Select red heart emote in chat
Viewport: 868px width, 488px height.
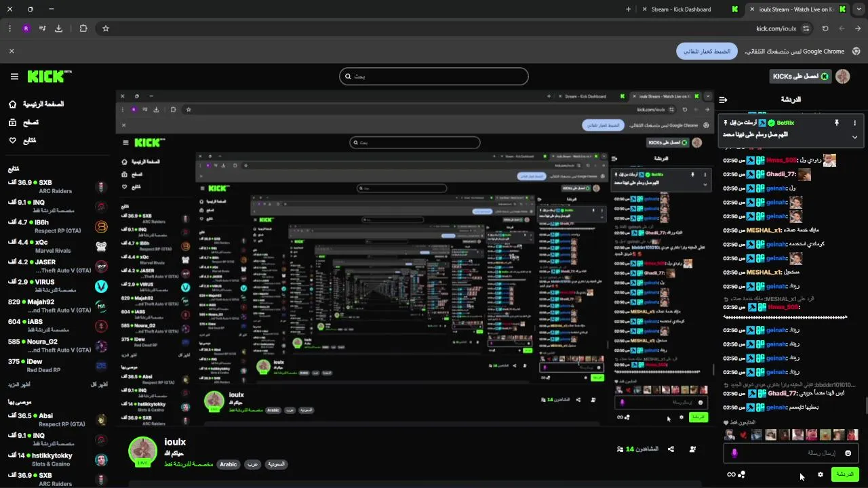click(743, 434)
